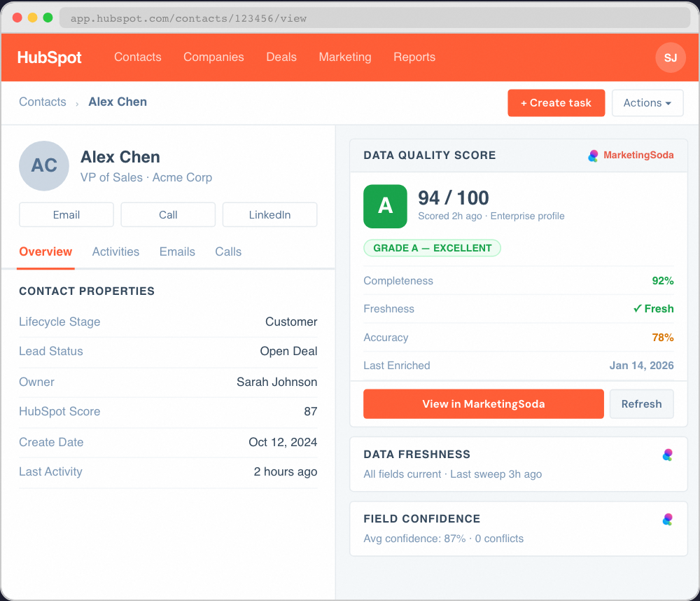Click the Completeness 92% value
Image resolution: width=700 pixels, height=601 pixels.
click(662, 281)
